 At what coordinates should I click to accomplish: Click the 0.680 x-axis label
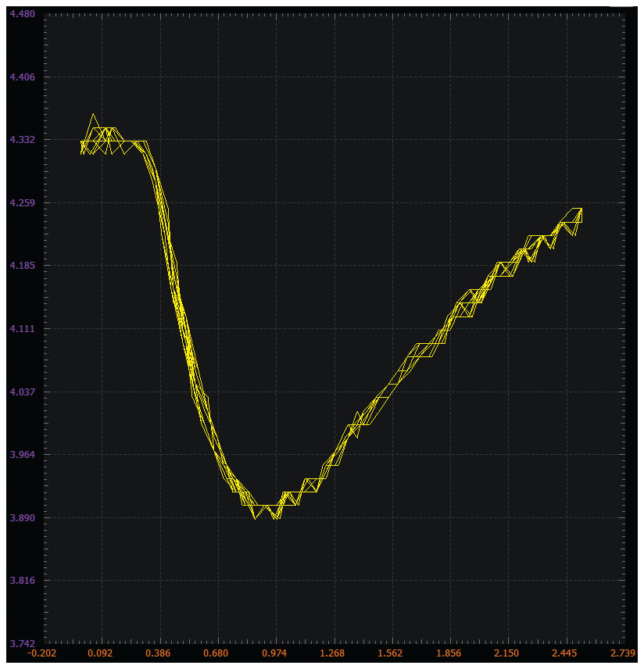click(216, 653)
